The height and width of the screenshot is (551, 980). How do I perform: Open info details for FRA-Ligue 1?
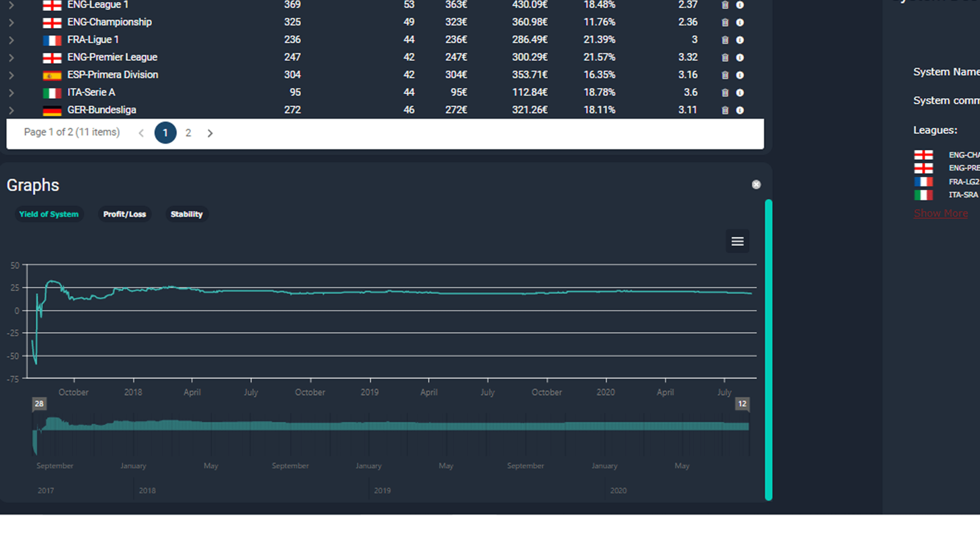pyautogui.click(x=739, y=39)
